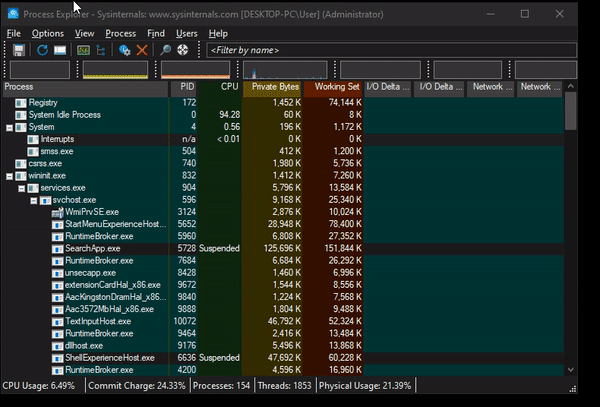Screen dimensions: 600x407
Task: Click the vertical scrollbar thumb
Action: coord(570,111)
